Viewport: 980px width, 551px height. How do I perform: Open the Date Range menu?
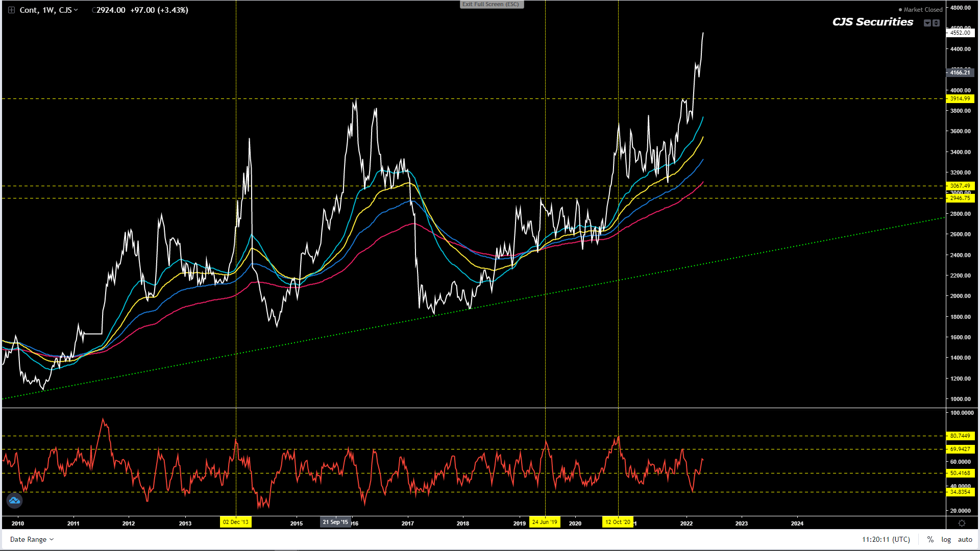coord(32,539)
